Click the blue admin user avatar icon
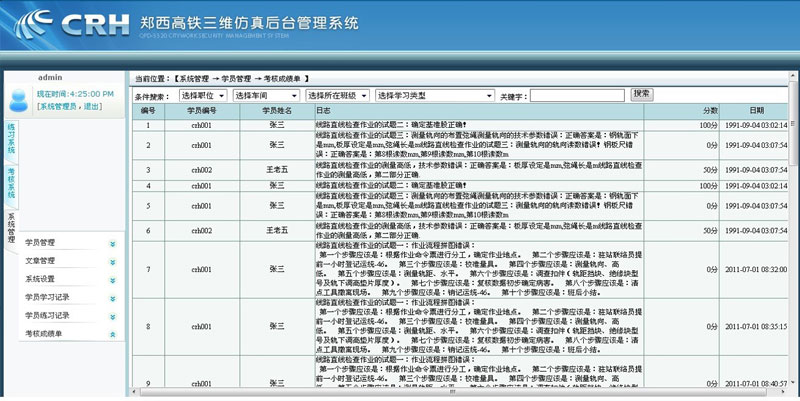This screenshot has width=800, height=401. 19,101
